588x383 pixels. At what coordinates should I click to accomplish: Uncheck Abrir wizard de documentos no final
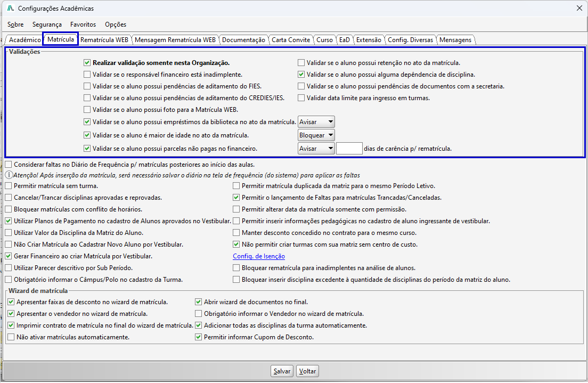(x=198, y=302)
